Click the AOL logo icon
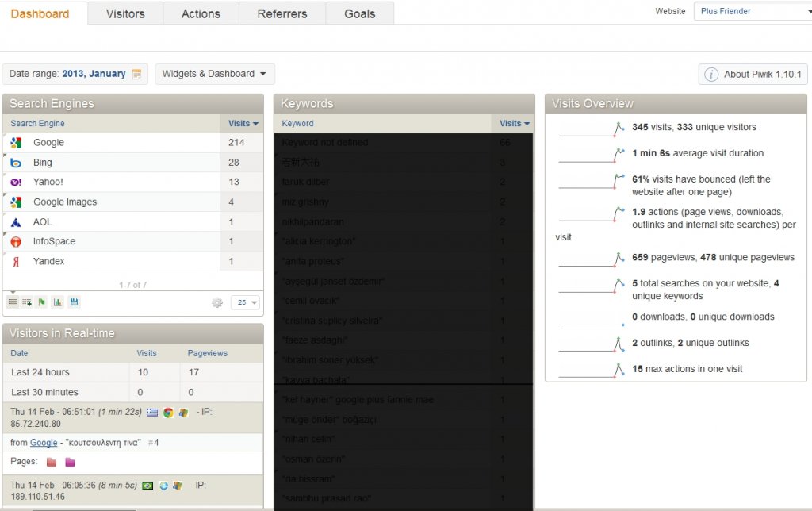Screen dimensions: 812x511 (x=16, y=222)
